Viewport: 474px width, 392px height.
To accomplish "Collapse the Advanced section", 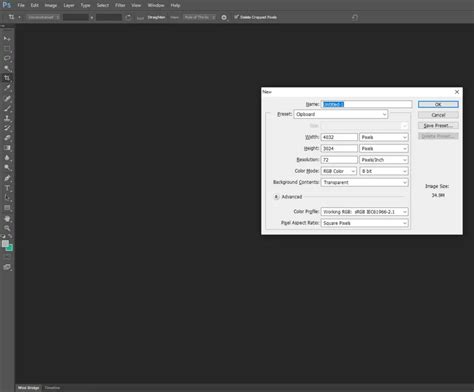I will [x=276, y=197].
